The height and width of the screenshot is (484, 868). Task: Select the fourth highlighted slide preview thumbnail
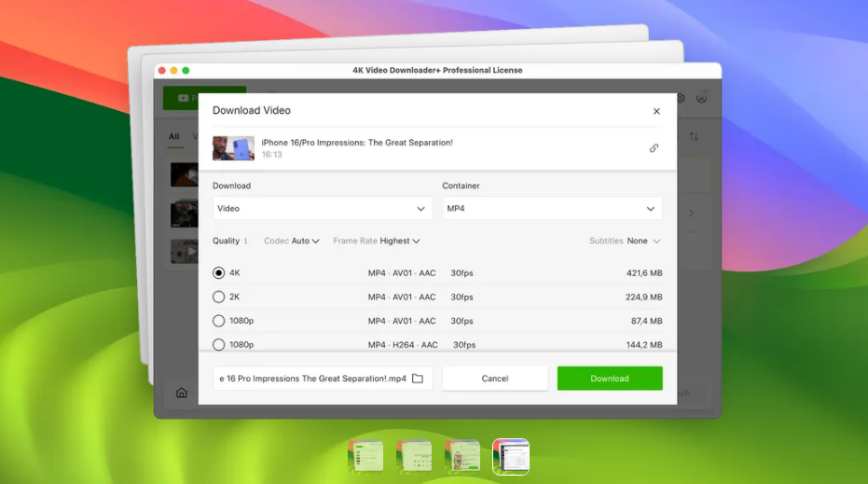point(511,457)
